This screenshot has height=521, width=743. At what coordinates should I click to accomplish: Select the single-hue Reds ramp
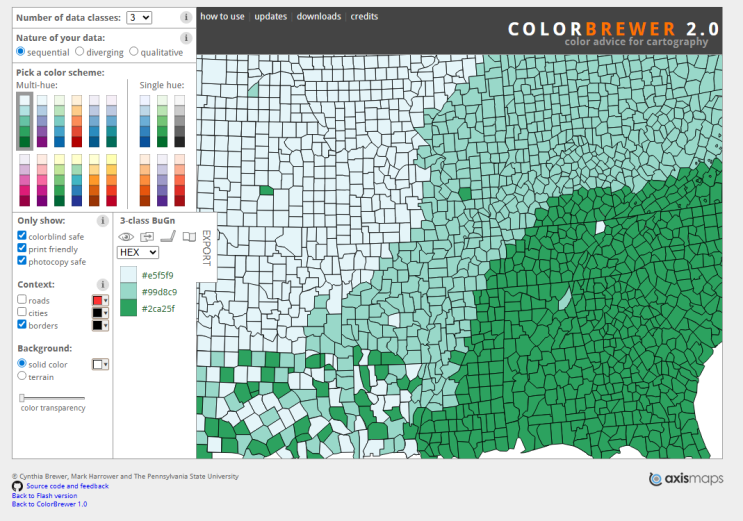click(180, 180)
